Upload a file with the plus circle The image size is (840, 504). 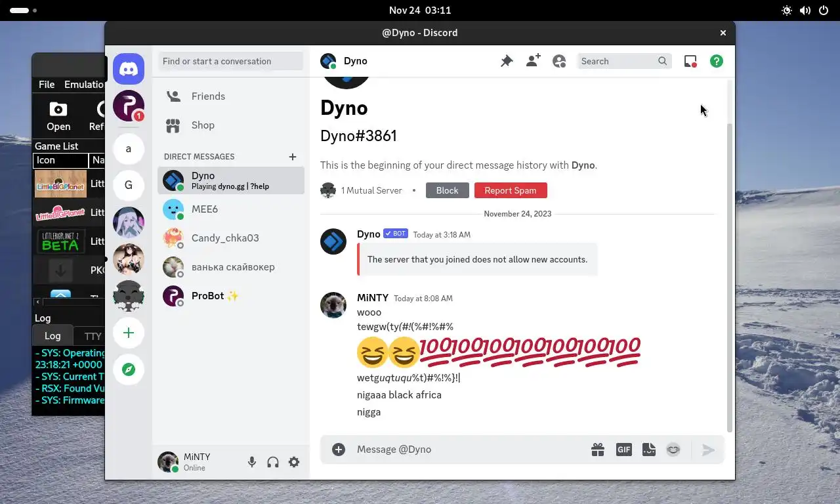(339, 450)
